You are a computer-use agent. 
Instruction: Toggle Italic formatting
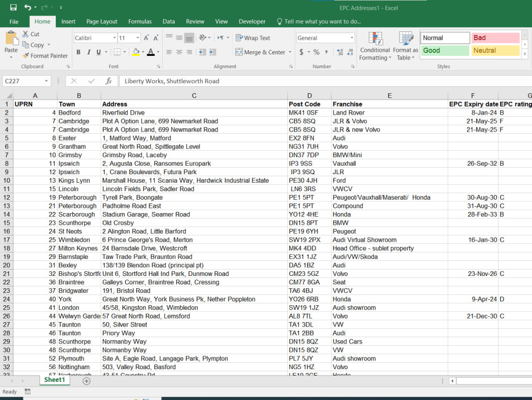click(88, 52)
